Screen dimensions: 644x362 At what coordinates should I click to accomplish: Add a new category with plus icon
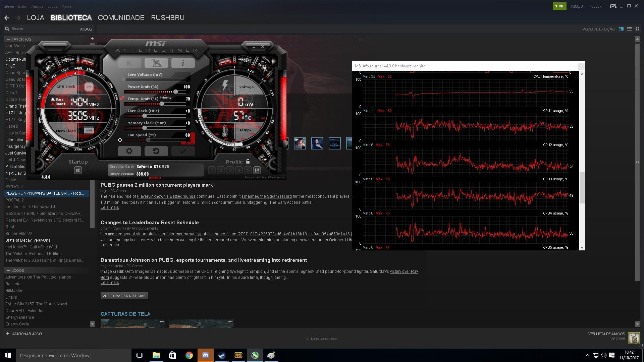coord(92,39)
